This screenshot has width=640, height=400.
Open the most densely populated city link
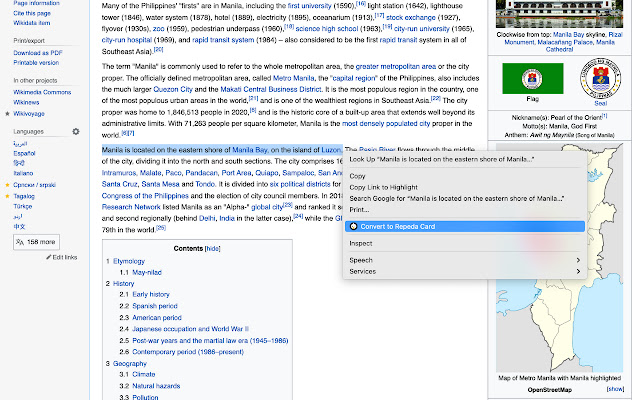[x=386, y=124]
